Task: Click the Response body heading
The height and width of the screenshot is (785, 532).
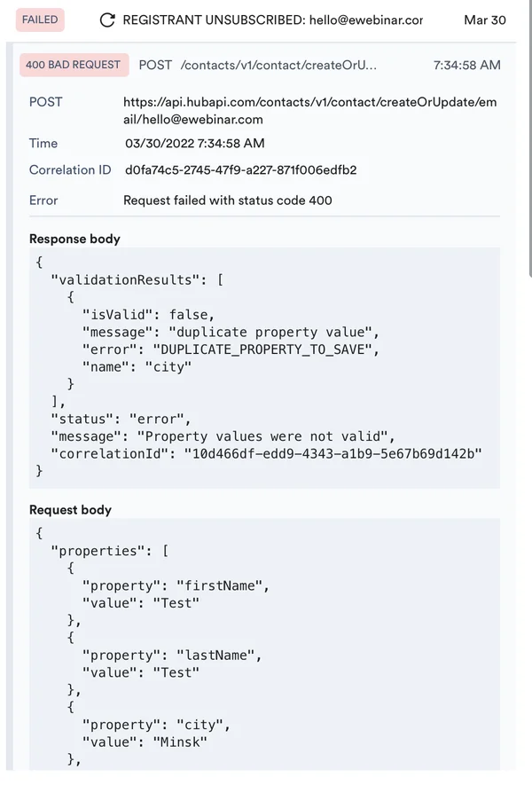Action: [x=74, y=239]
